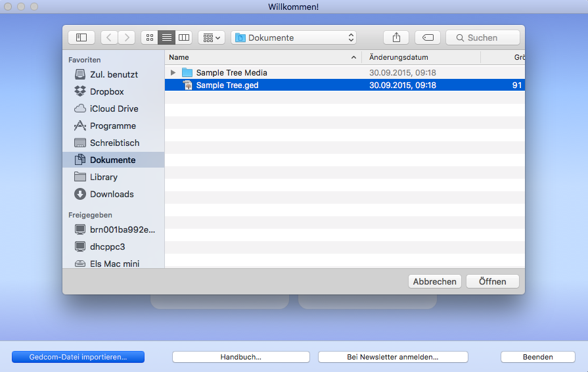The height and width of the screenshot is (372, 588).
Task: Click the Abbrechen button
Action: pyautogui.click(x=435, y=281)
